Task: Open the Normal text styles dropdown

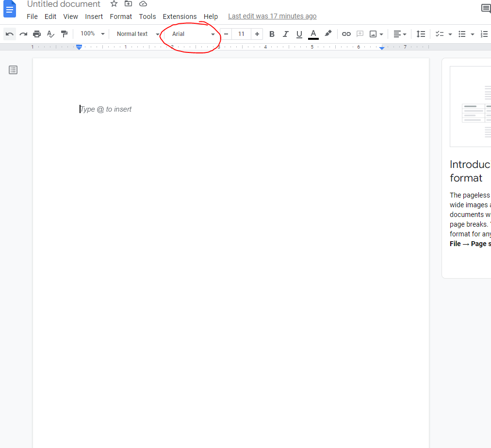Action: pos(137,34)
